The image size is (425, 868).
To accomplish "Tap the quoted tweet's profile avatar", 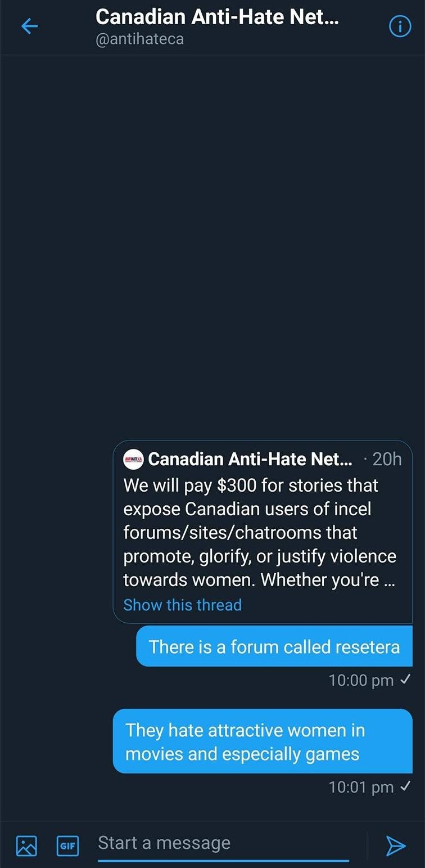I will 134,459.
